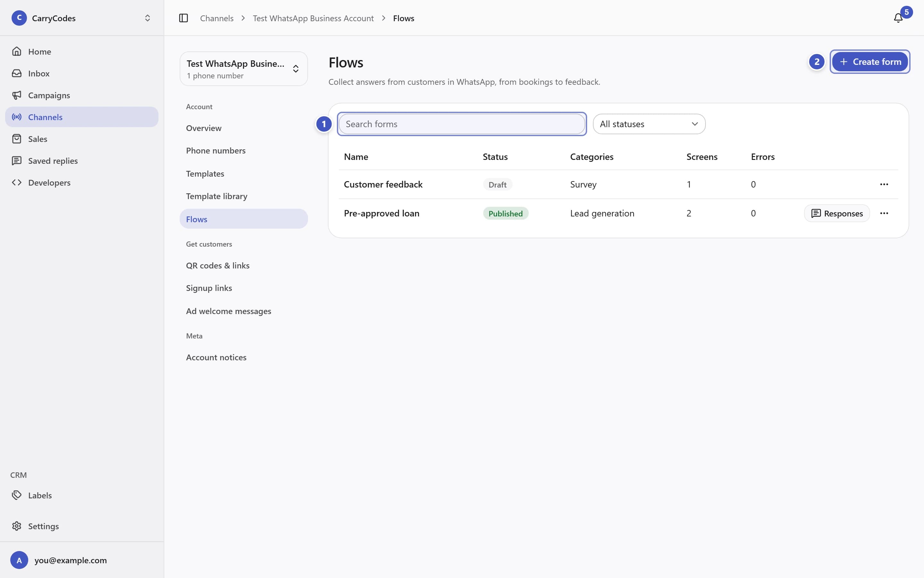Click the Settings gear icon
The width and height of the screenshot is (924, 578).
pyautogui.click(x=17, y=526)
